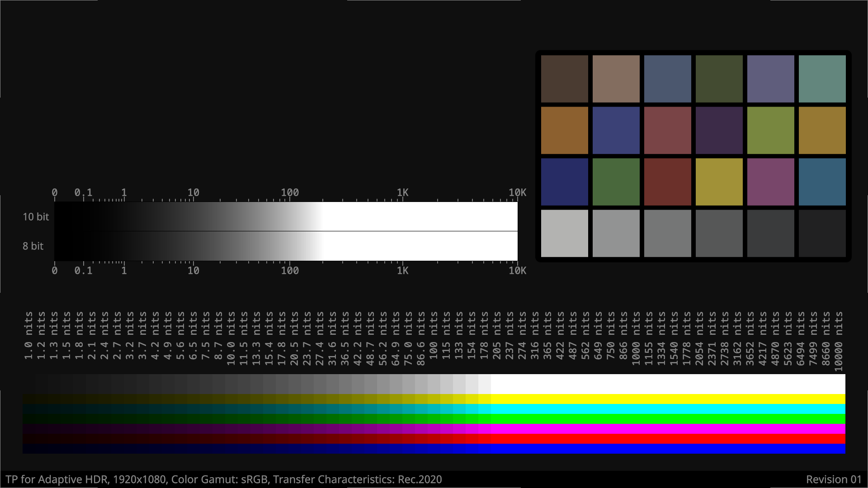Viewport: 868px width, 488px height.
Task: Click the '10000 nits' rotated label
Action: click(839, 342)
